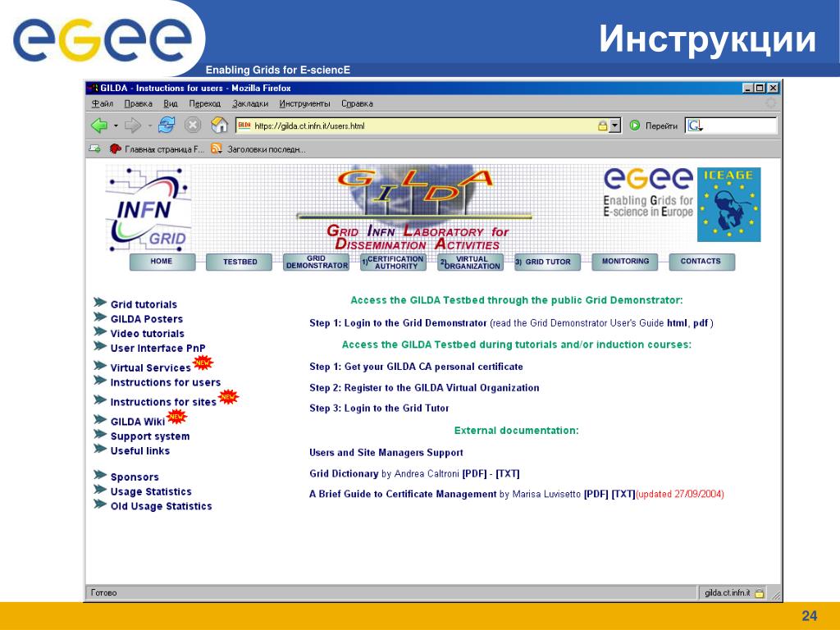Click the green Go (Перейти) button
Viewport: 840px width, 630px height.
[654, 126]
